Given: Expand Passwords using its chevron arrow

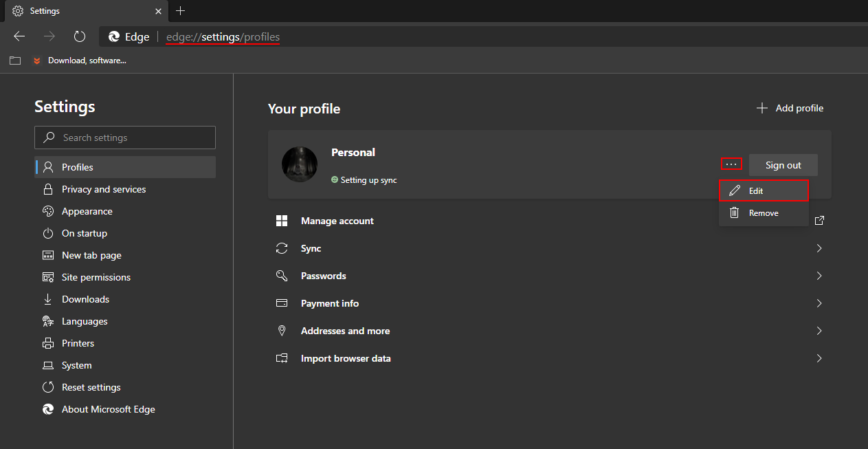Looking at the screenshot, I should click(x=819, y=276).
